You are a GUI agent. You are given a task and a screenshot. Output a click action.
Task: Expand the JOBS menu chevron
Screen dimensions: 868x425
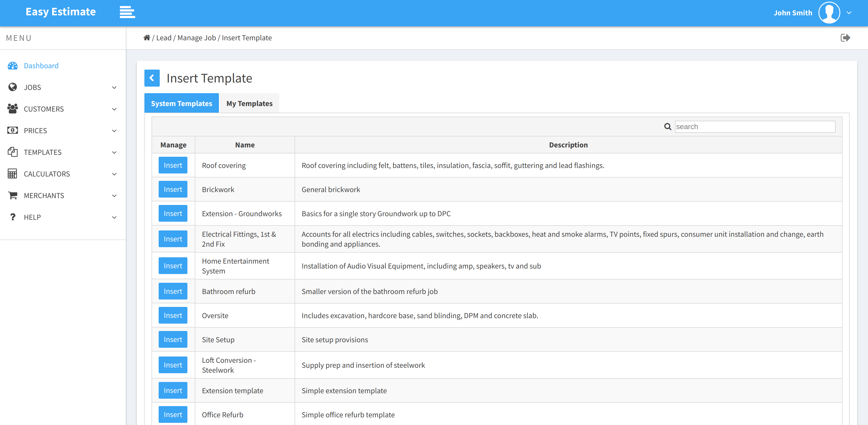click(114, 88)
